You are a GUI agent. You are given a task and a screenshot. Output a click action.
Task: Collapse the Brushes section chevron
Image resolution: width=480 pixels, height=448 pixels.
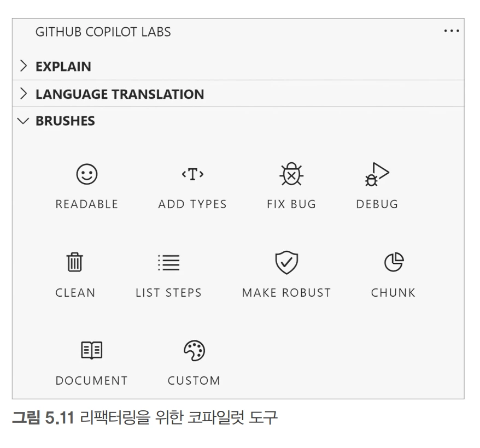[x=24, y=121]
